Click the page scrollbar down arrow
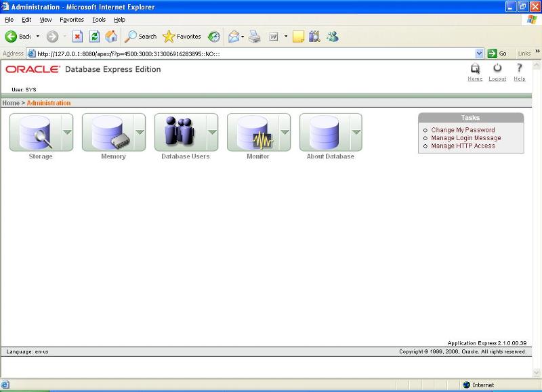 (537, 372)
